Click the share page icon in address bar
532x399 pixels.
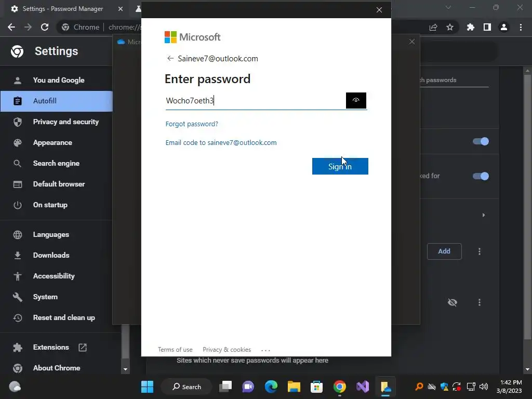click(x=433, y=27)
